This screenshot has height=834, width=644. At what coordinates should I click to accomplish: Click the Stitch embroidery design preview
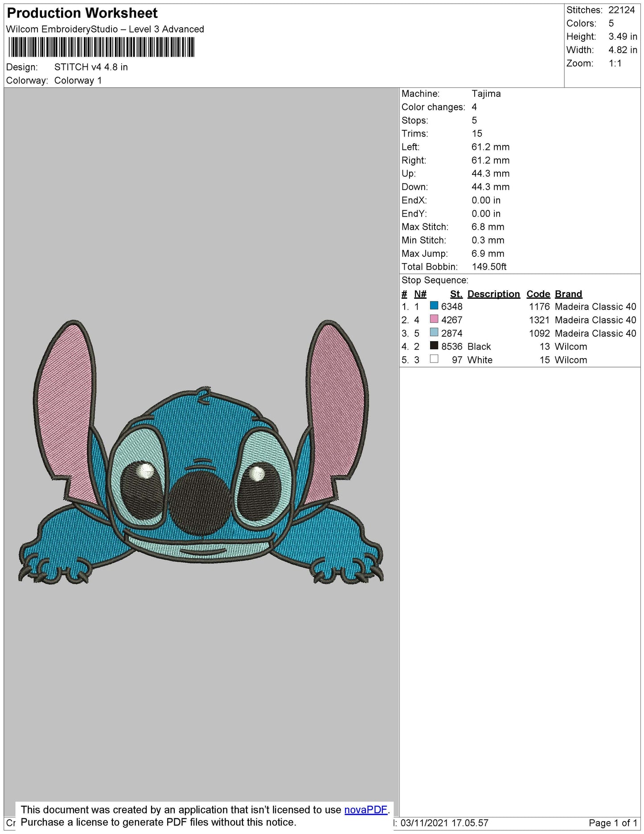(x=201, y=451)
